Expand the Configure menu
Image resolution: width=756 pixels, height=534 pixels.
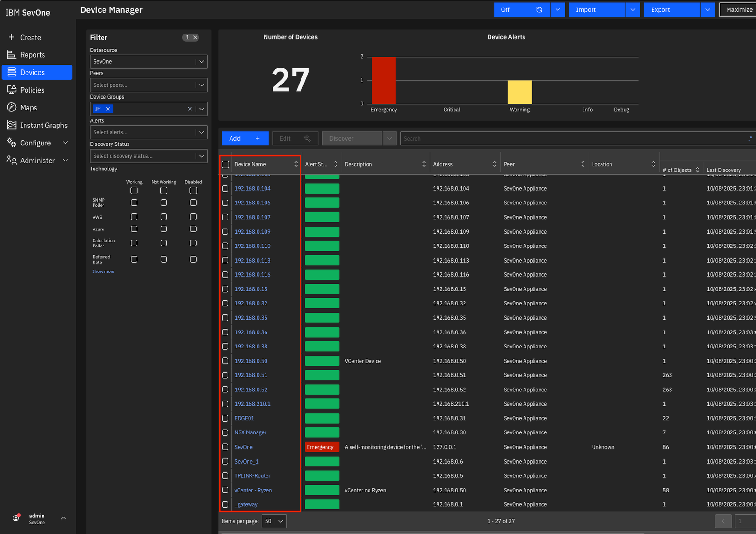(x=65, y=143)
